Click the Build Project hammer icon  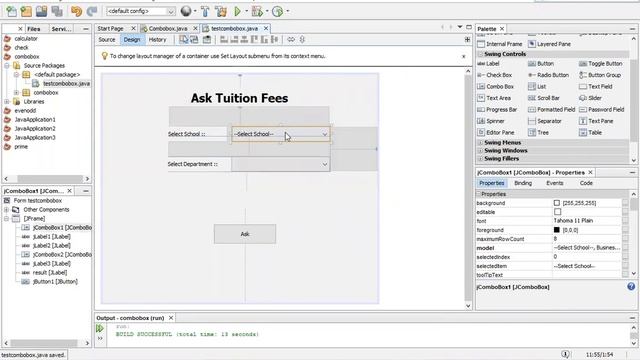point(205,11)
